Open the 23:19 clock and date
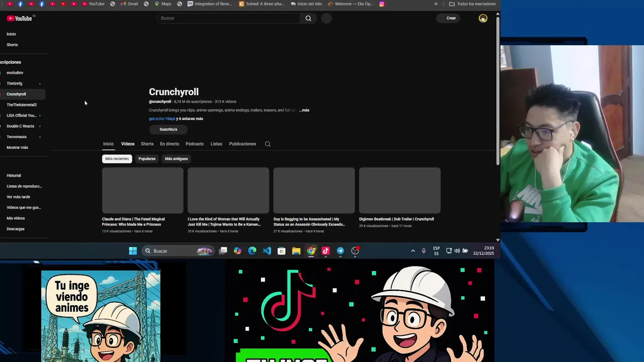 point(484,251)
